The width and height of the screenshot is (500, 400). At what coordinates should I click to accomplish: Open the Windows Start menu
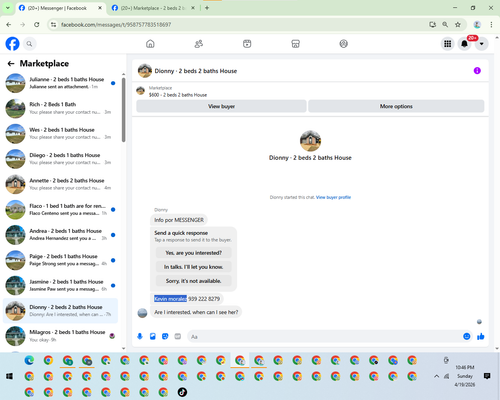tap(9, 376)
